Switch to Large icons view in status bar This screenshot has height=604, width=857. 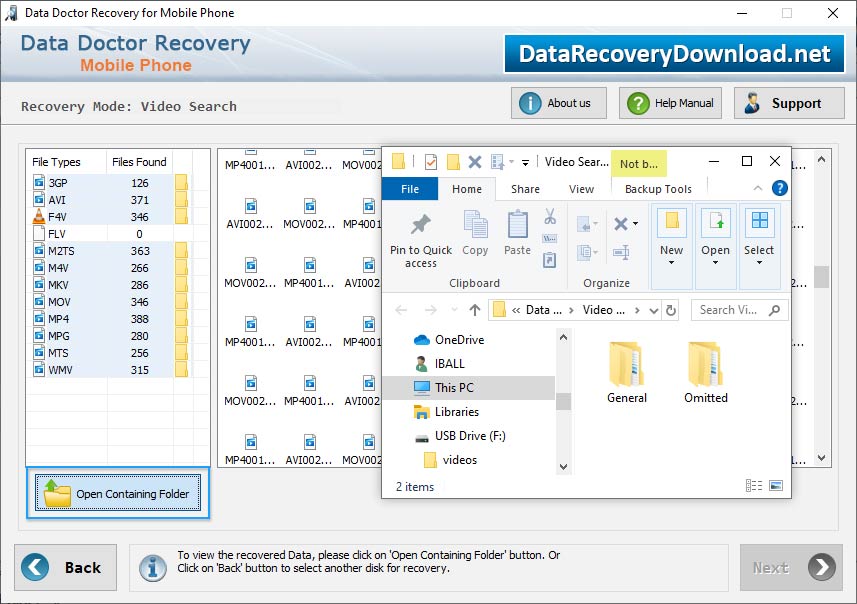[x=776, y=485]
